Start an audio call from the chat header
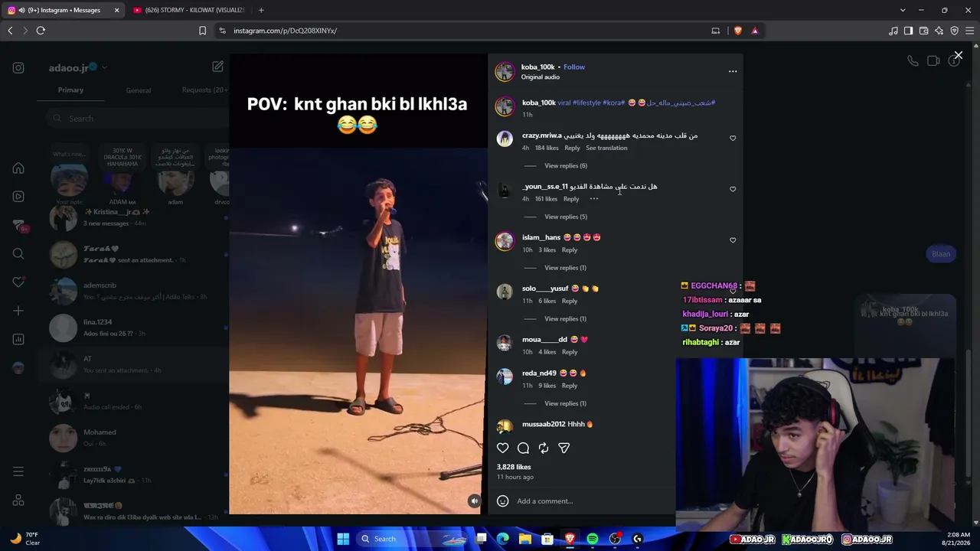 coord(913,61)
